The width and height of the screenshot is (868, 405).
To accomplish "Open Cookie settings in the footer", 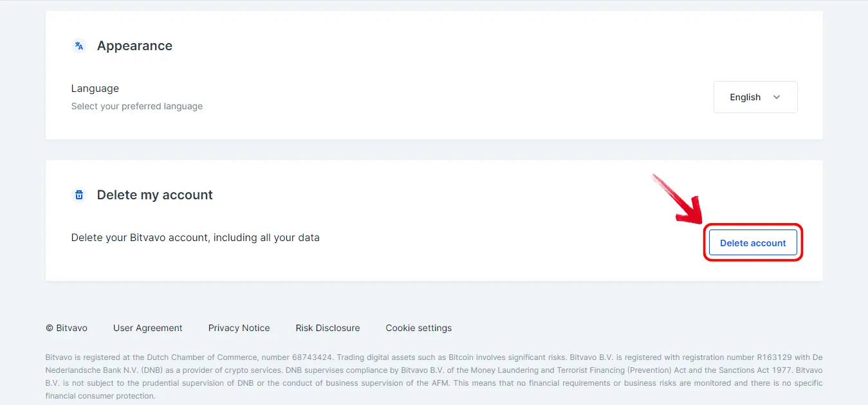I will (419, 328).
